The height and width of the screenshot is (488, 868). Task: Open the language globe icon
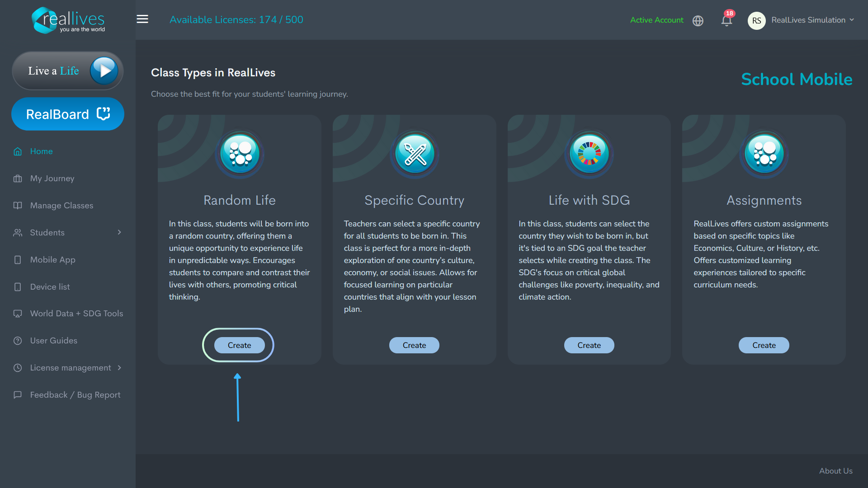click(x=698, y=21)
